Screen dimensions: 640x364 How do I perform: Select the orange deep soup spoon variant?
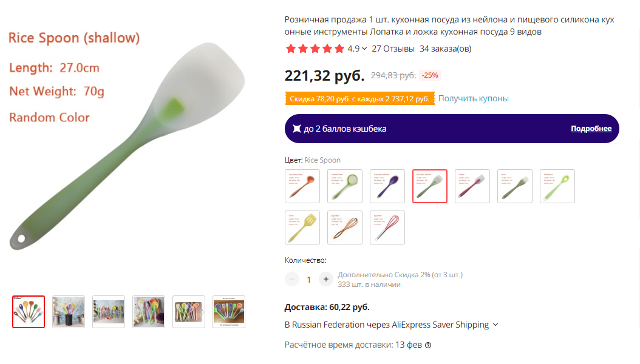302,186
